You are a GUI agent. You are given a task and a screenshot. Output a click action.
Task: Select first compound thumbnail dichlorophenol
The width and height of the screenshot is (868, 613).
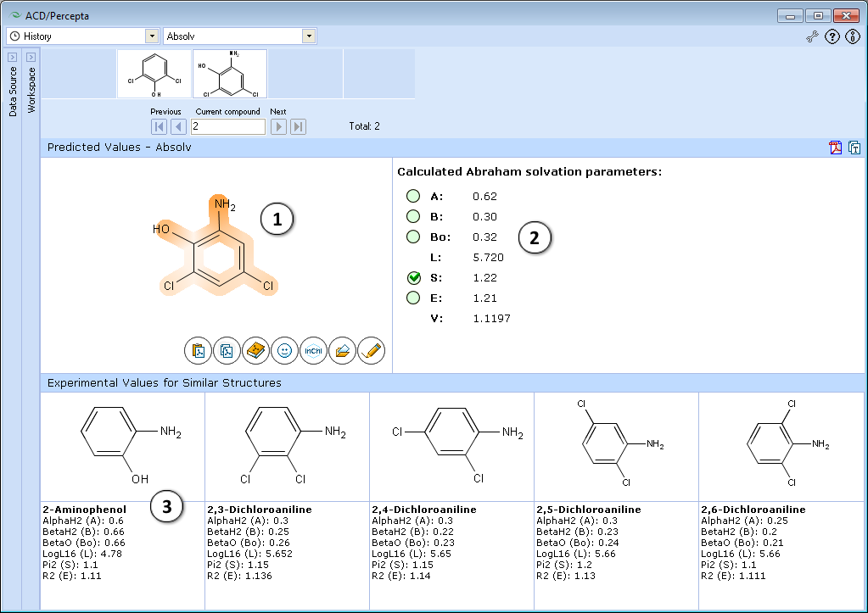[x=154, y=74]
